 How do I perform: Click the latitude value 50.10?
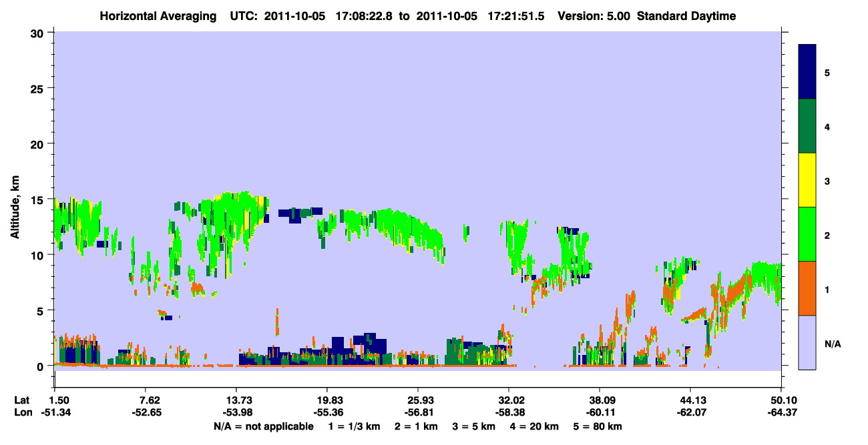[781, 400]
